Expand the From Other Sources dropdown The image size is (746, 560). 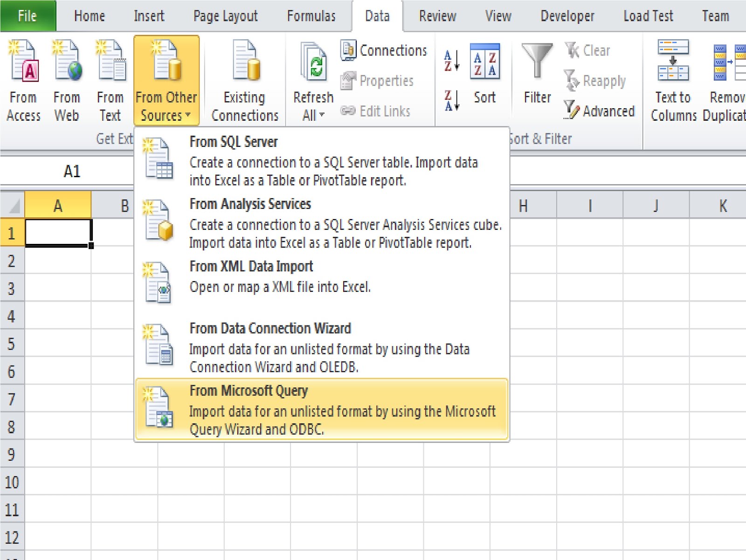pos(166,82)
